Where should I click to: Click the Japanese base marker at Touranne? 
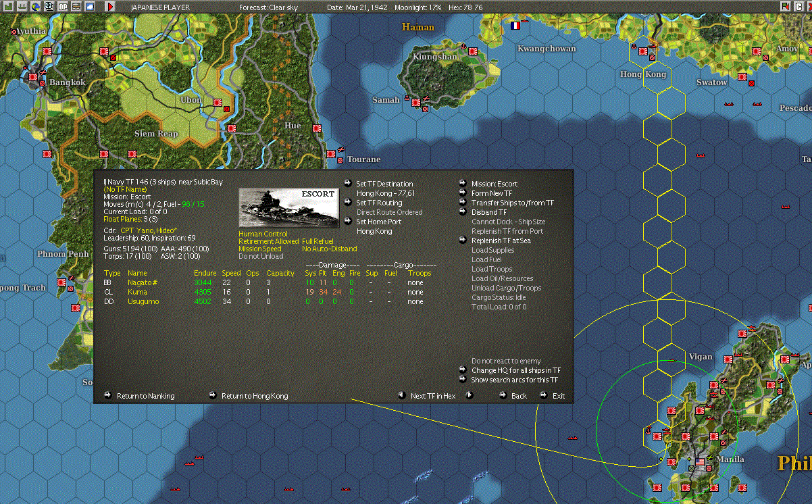[x=332, y=155]
